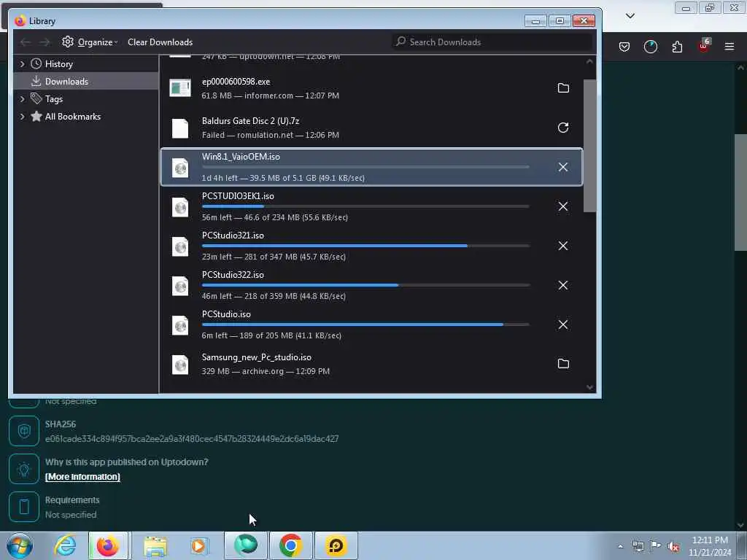Screen dimensions: 747x560
Task: Open Windows Start orb
Action: (x=20, y=545)
